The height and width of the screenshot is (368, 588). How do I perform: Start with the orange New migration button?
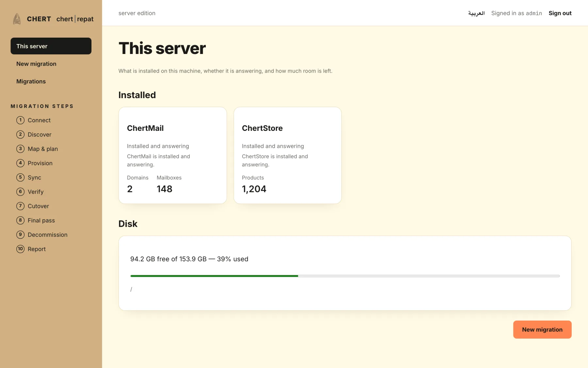(542, 329)
